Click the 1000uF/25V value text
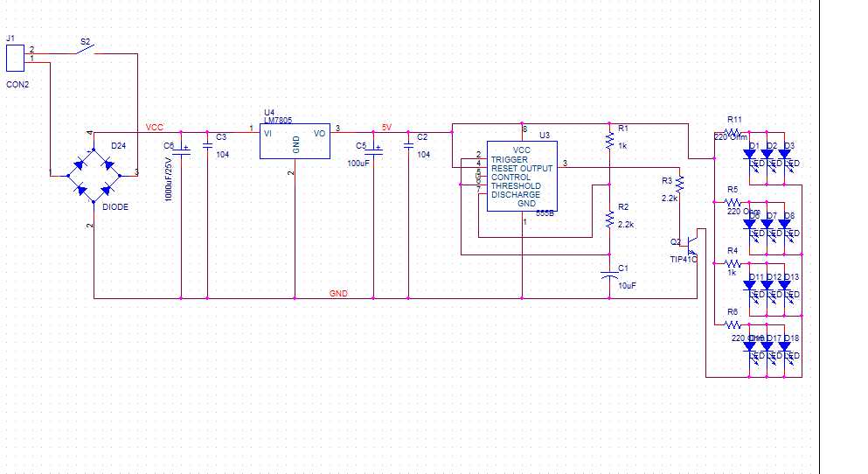 pyautogui.click(x=169, y=179)
